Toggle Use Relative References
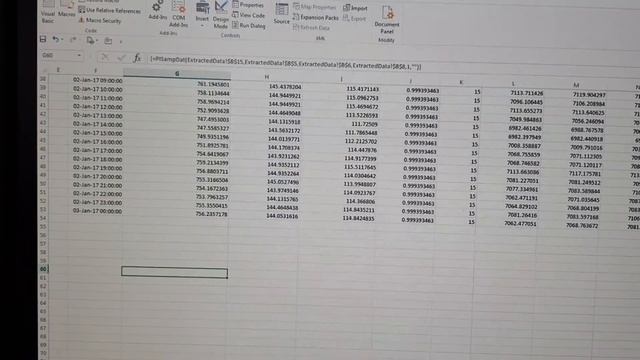640x360 pixels. click(x=110, y=10)
